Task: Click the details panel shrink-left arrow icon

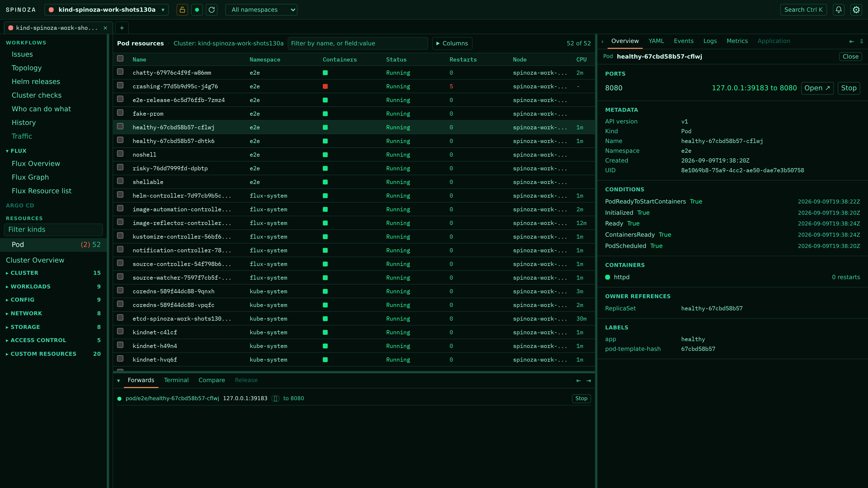Action: [x=851, y=41]
